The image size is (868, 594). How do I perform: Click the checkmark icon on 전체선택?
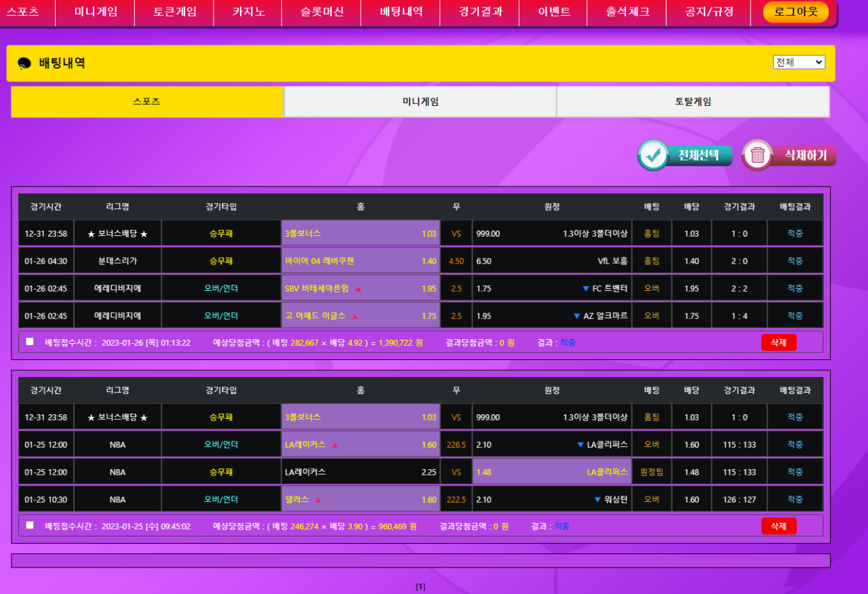click(654, 155)
